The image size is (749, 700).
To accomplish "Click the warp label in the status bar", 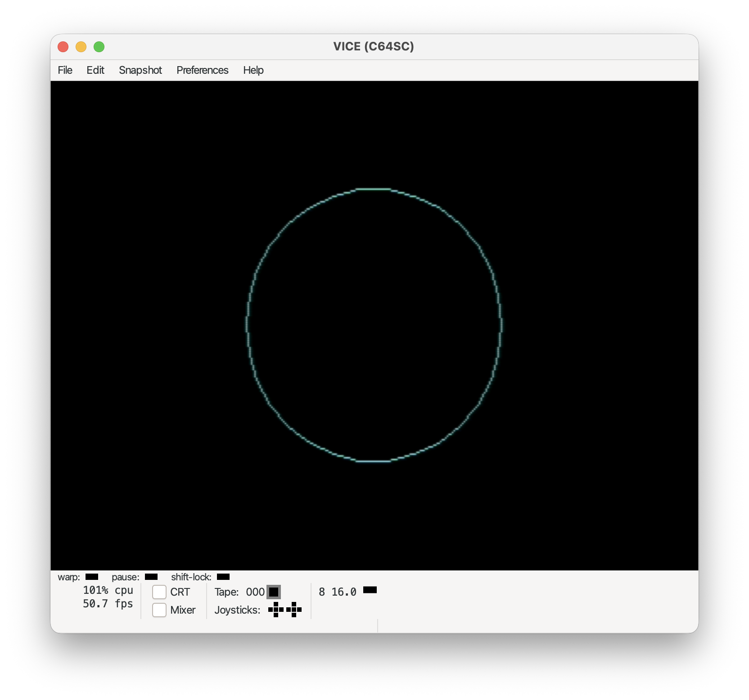I will tap(69, 577).
